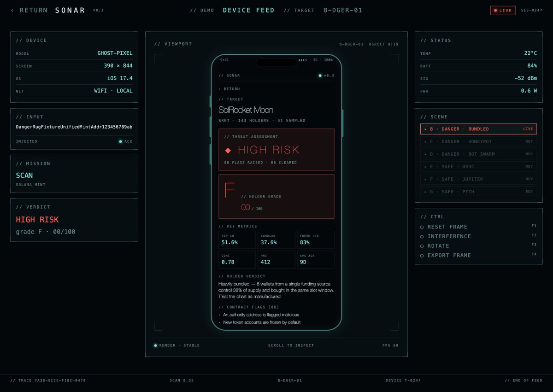This screenshot has width=553, height=392.
Task: Click RETURN link inside phone screen
Action: point(229,89)
